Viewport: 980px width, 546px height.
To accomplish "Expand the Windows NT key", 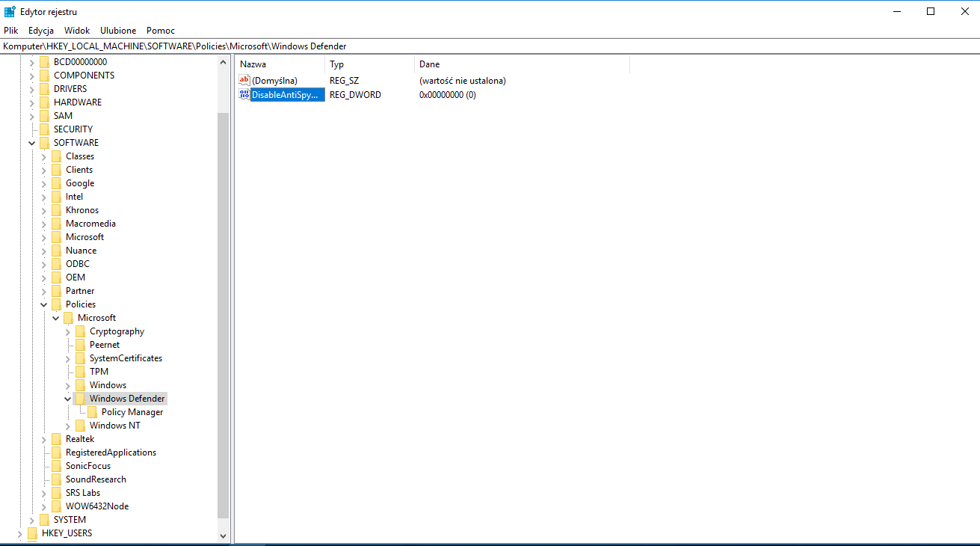I will 67,426.
